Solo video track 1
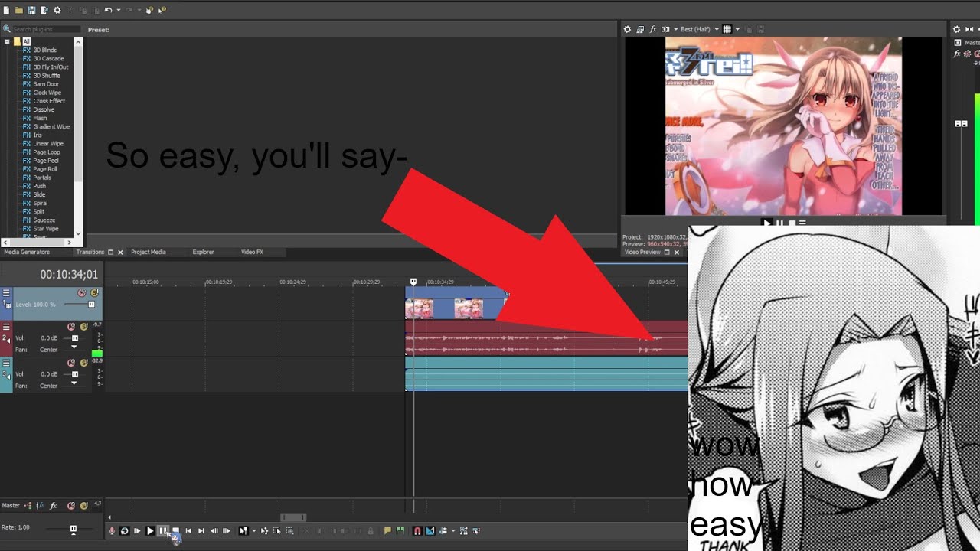The height and width of the screenshot is (551, 980). pyautogui.click(x=94, y=293)
